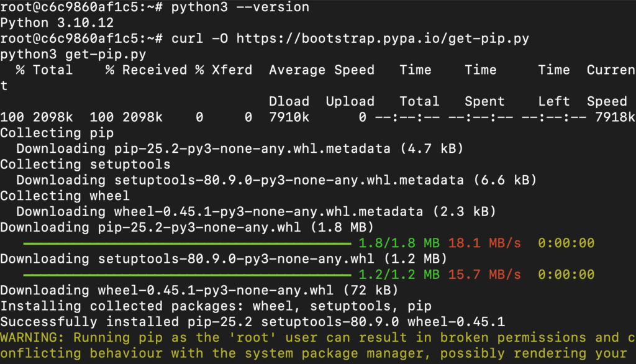Viewport: 636px width, 364px height.
Task: Click the pip-25.2 metadata download line
Action: pos(240,148)
